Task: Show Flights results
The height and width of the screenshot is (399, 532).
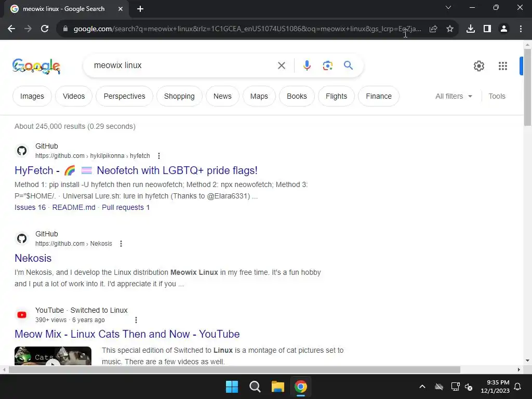Action: [337, 96]
